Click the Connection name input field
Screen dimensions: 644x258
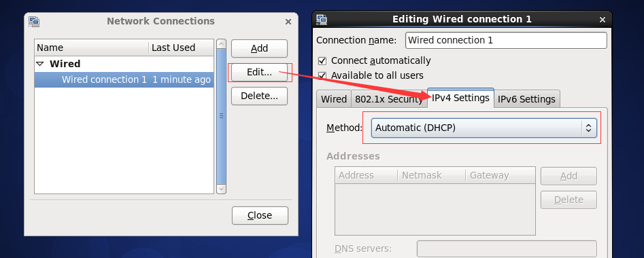pos(506,40)
